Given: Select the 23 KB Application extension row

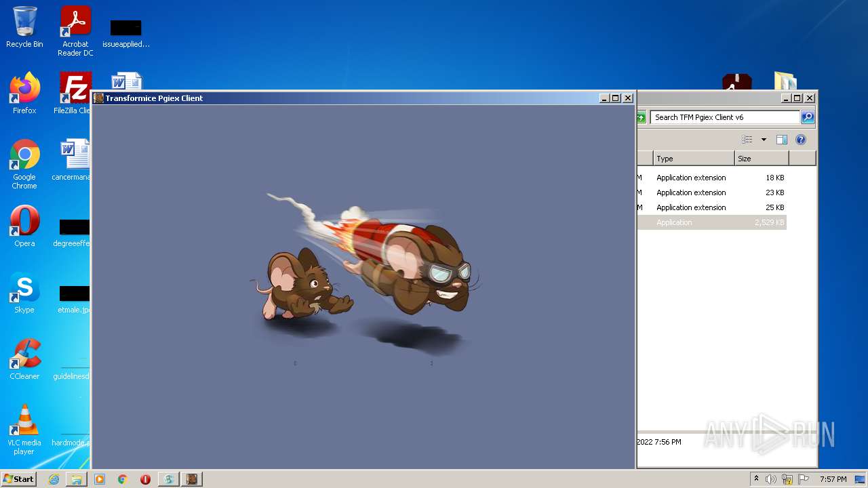Looking at the screenshot, I should 712,192.
